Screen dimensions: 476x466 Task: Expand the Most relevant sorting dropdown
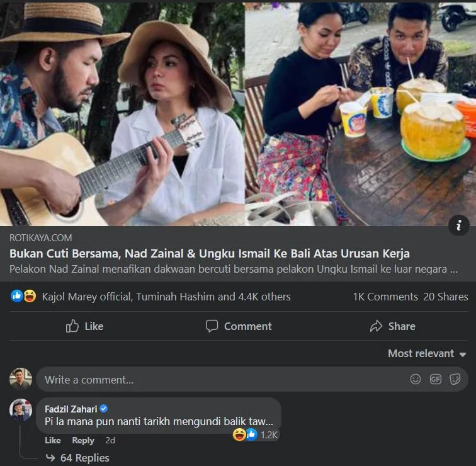point(427,354)
